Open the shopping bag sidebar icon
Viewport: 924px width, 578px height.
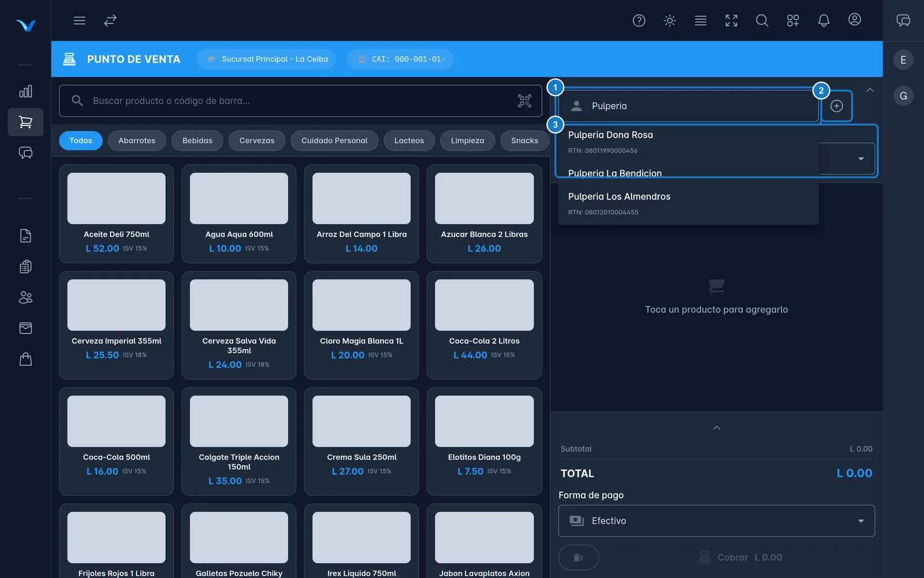[x=26, y=359]
